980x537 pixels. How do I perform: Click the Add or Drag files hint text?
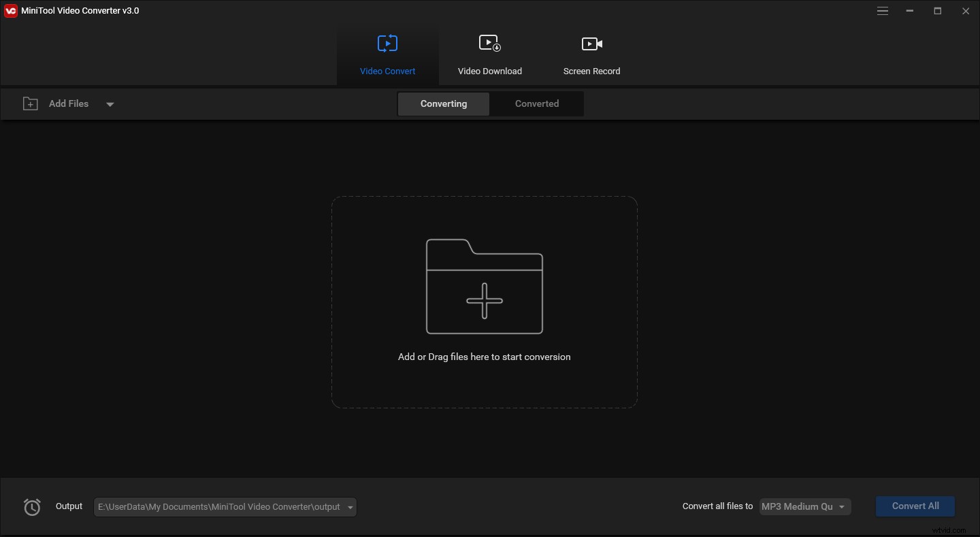[x=484, y=357]
